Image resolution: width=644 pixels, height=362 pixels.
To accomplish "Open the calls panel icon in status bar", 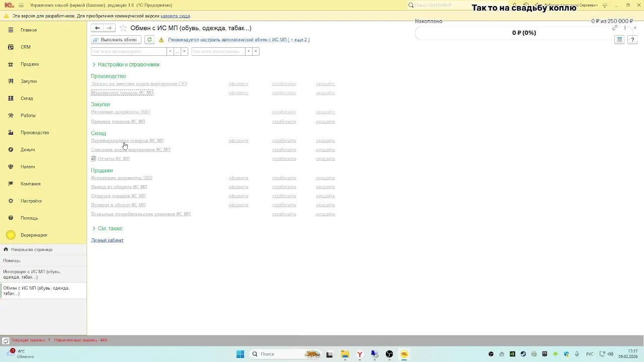I will pos(6,340).
